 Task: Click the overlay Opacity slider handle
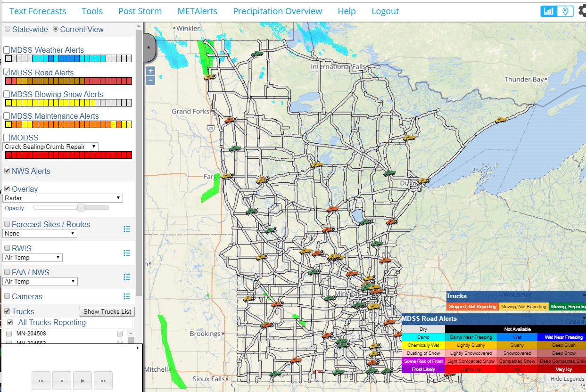[81, 207]
